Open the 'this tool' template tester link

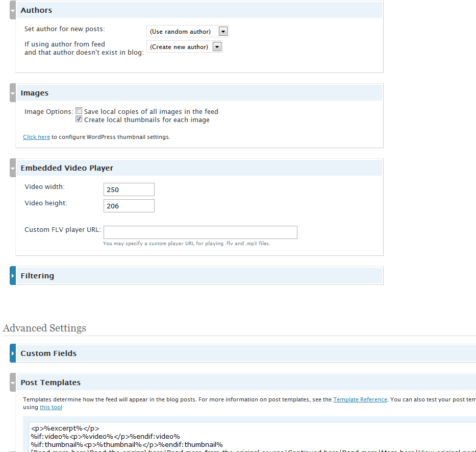tap(51, 408)
